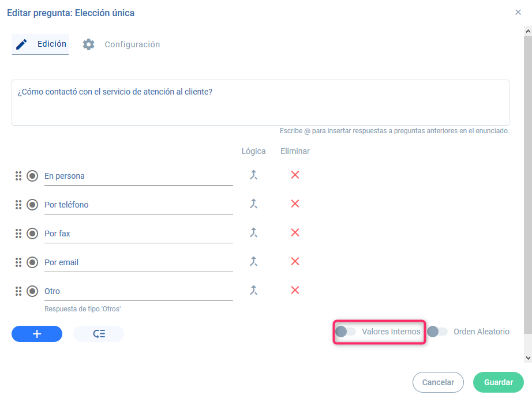Add a new answer with plus button
Image resolution: width=532 pixels, height=399 pixels.
[37, 334]
